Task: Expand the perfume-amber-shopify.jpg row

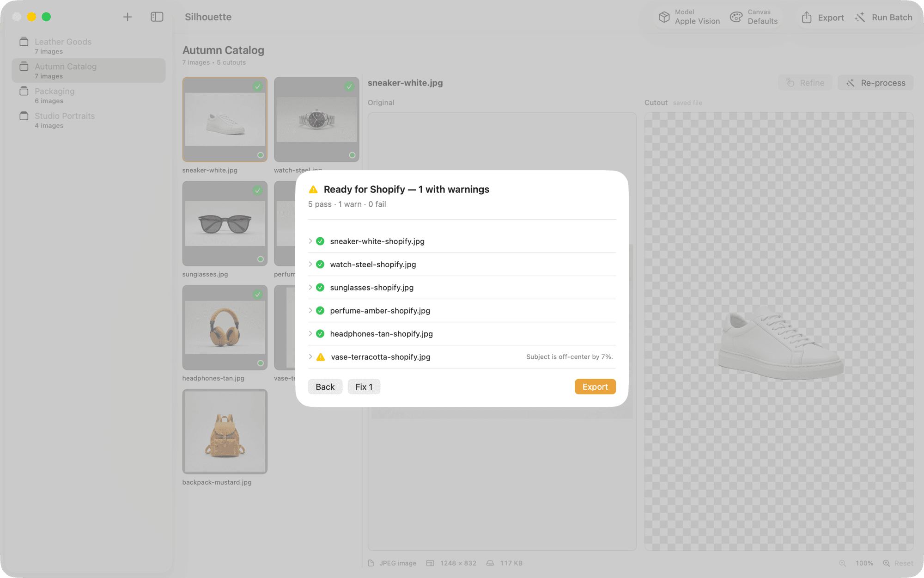Action: coord(310,310)
